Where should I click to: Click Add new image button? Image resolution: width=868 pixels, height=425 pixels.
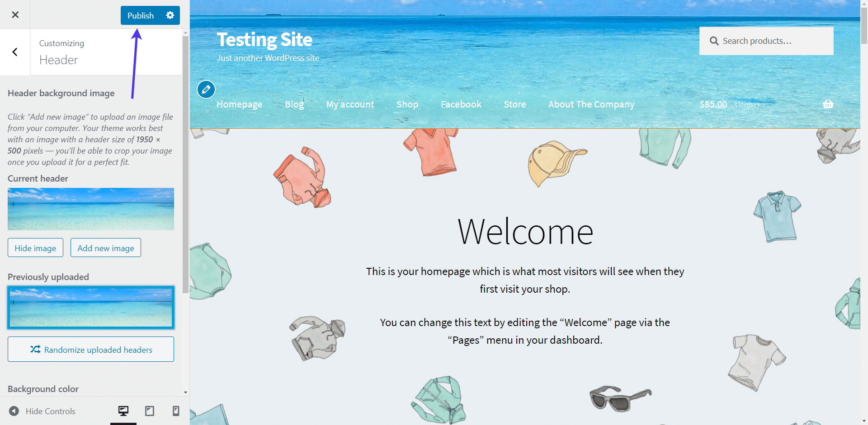(106, 248)
